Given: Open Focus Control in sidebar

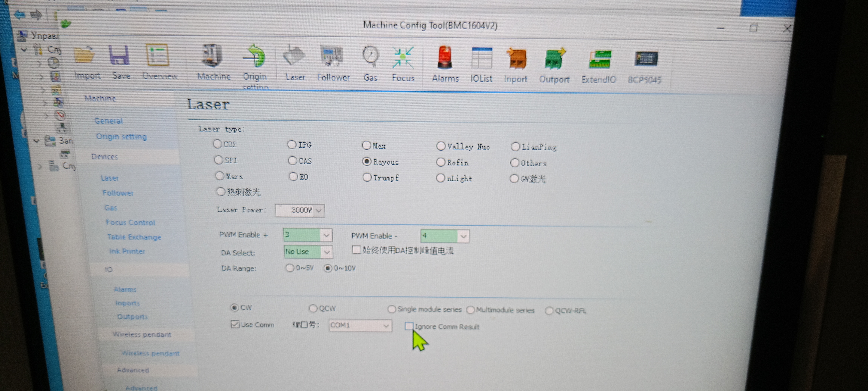Looking at the screenshot, I should tap(130, 222).
